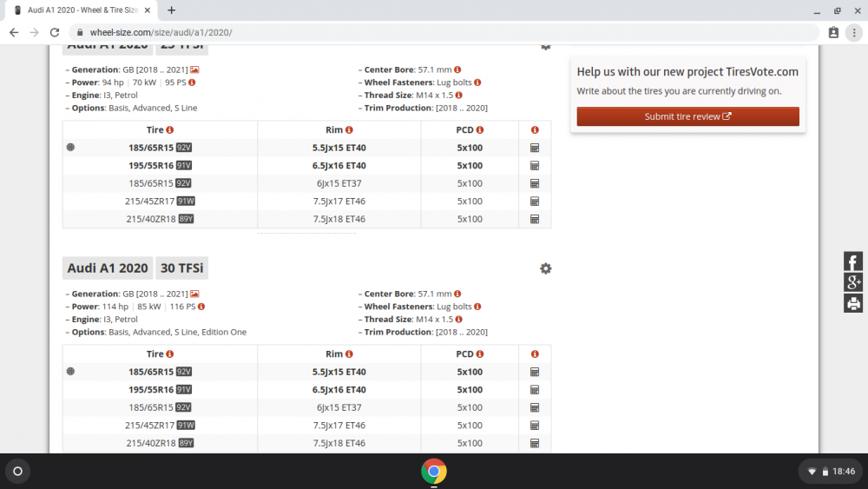
Task: Show Tire info icon in 30 TFSi table header
Action: click(x=169, y=354)
